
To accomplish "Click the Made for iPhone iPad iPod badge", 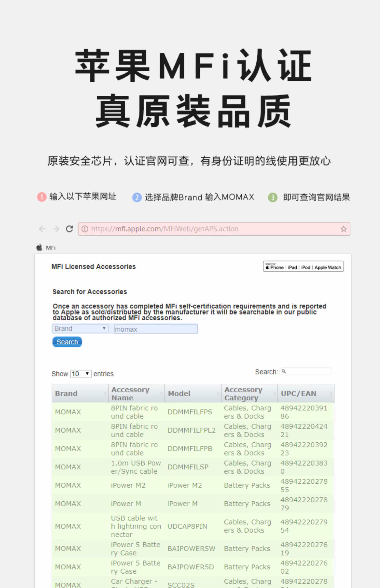I will click(303, 267).
